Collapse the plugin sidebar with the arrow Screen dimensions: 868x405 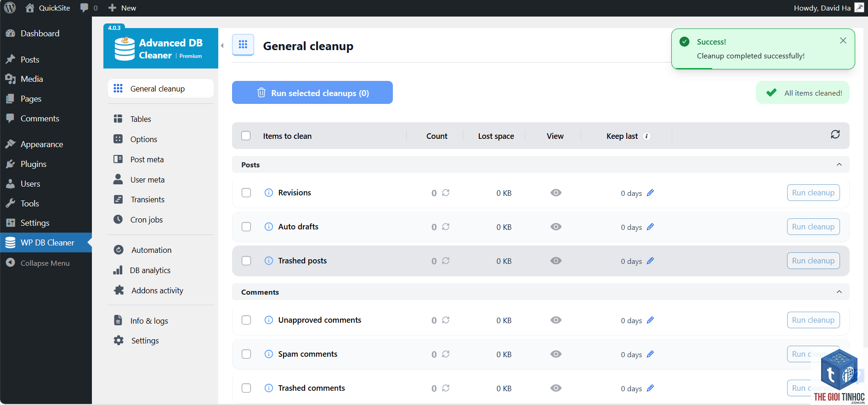tap(222, 46)
